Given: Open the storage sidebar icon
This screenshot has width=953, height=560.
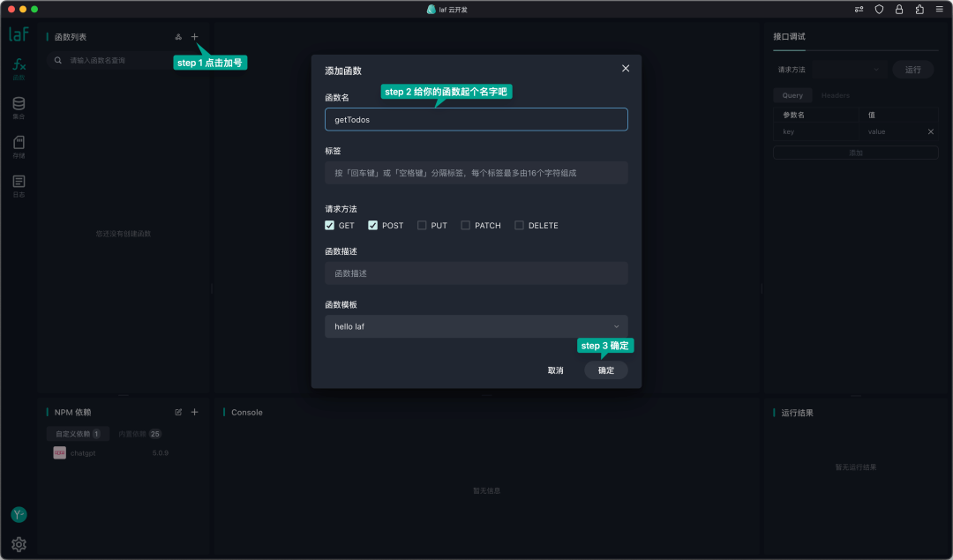Looking at the screenshot, I should pos(19,146).
